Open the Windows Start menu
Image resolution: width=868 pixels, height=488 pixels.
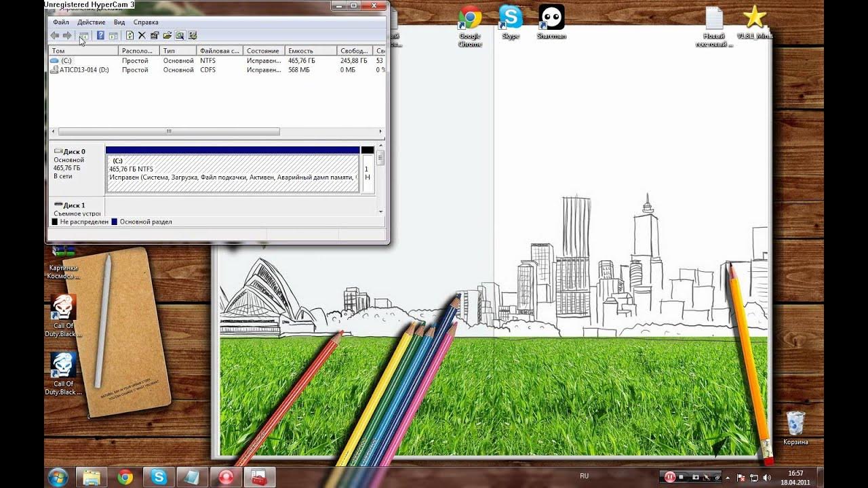(x=58, y=477)
